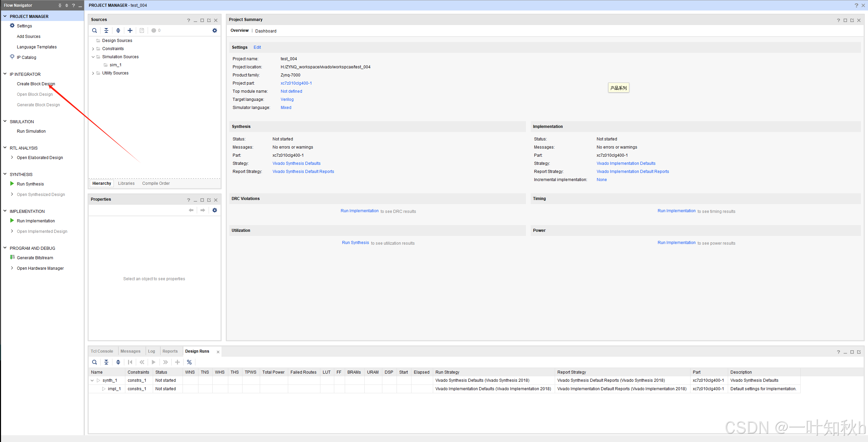Open Settings gear in Project Manager
868x442 pixels.
pos(12,26)
